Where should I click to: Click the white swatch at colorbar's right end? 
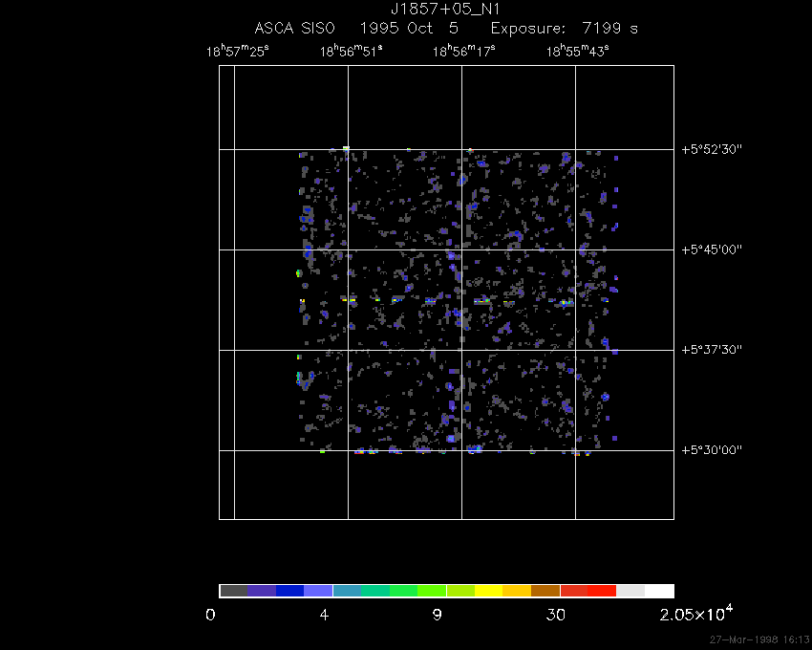pos(659,591)
